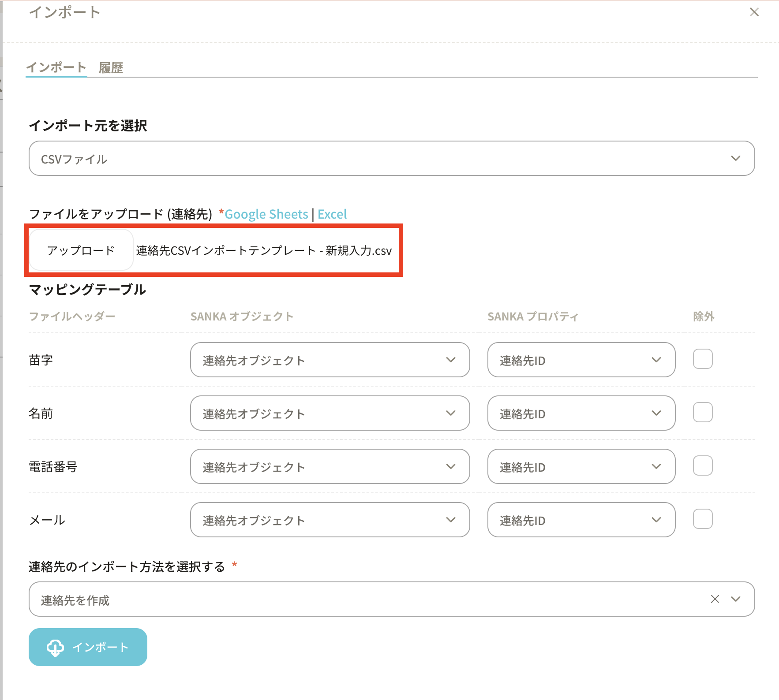Select SANKA property dropdown for メール
This screenshot has height=700, width=779.
coord(581,520)
